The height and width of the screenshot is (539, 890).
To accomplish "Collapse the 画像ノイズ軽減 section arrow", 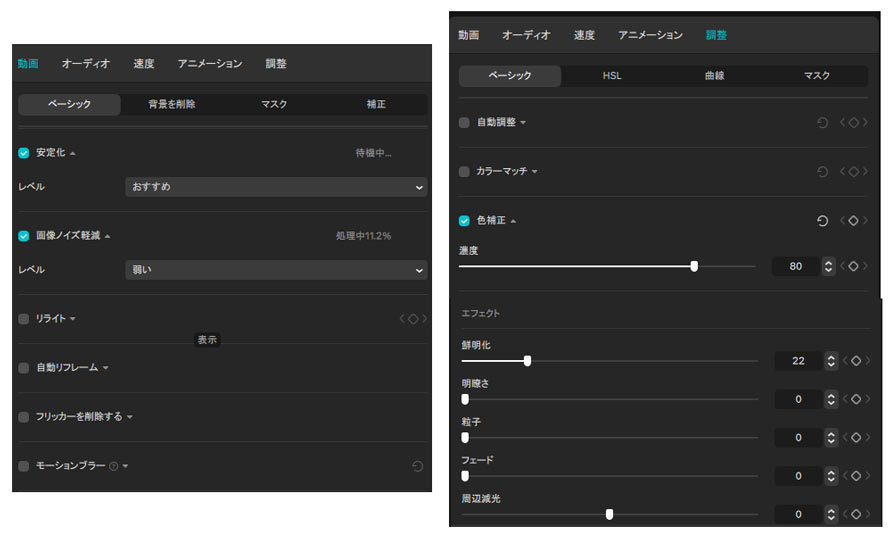I will click(107, 237).
